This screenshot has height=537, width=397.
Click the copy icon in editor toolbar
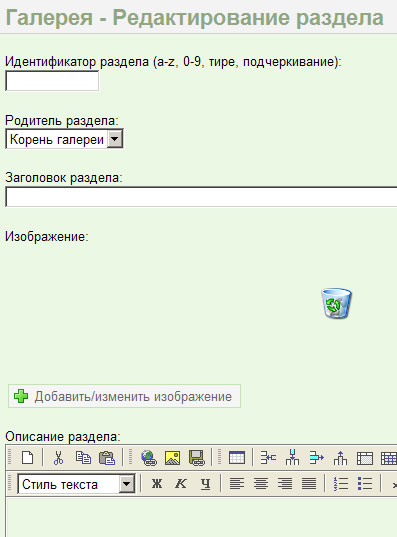coord(83,458)
